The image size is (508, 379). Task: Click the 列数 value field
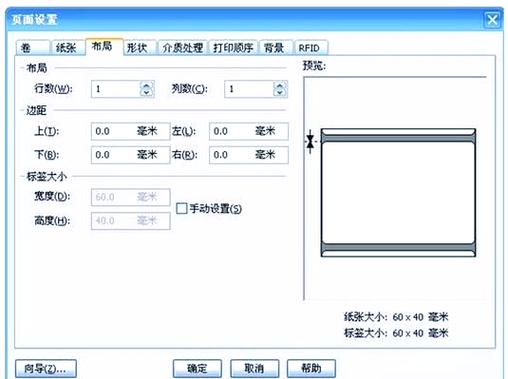[249, 89]
